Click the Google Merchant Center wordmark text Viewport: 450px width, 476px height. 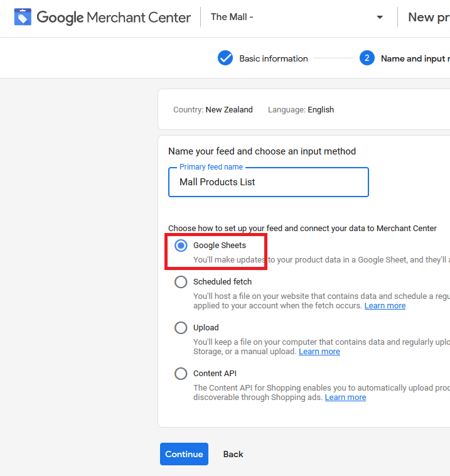click(x=114, y=17)
